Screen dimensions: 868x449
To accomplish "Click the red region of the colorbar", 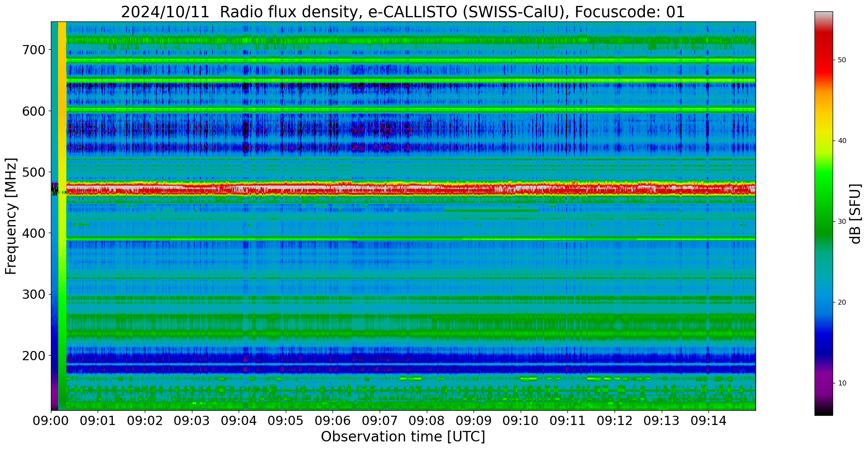I will (823, 55).
